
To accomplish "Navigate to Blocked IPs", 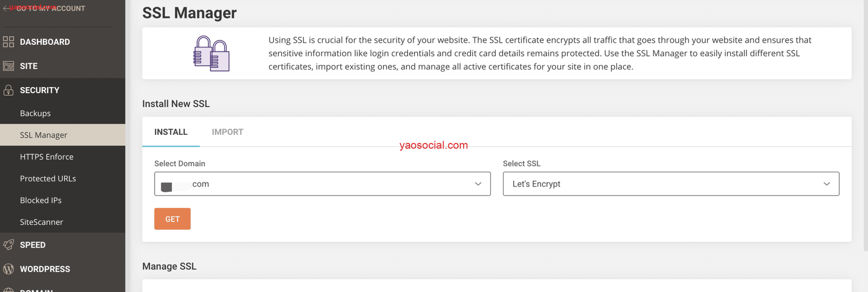I will (41, 200).
